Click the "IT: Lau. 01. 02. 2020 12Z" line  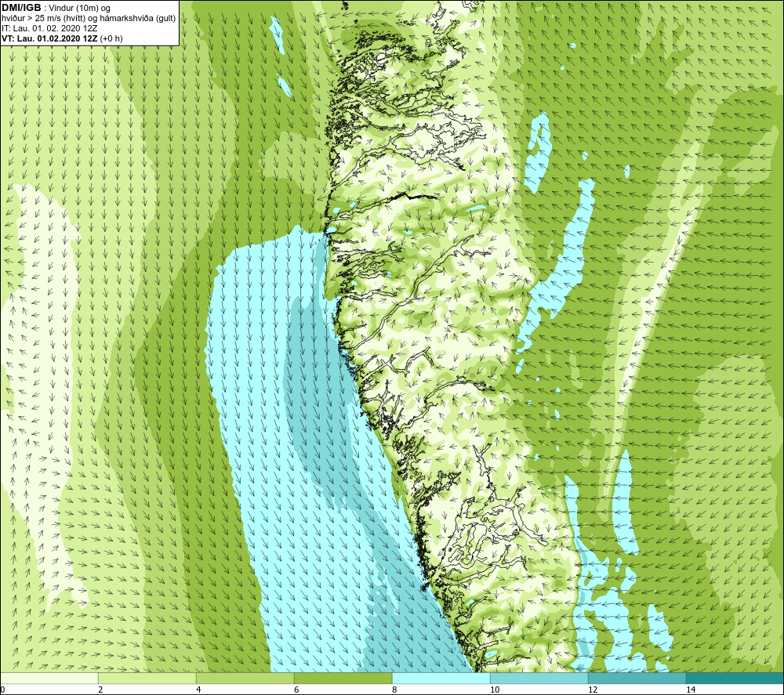point(49,28)
